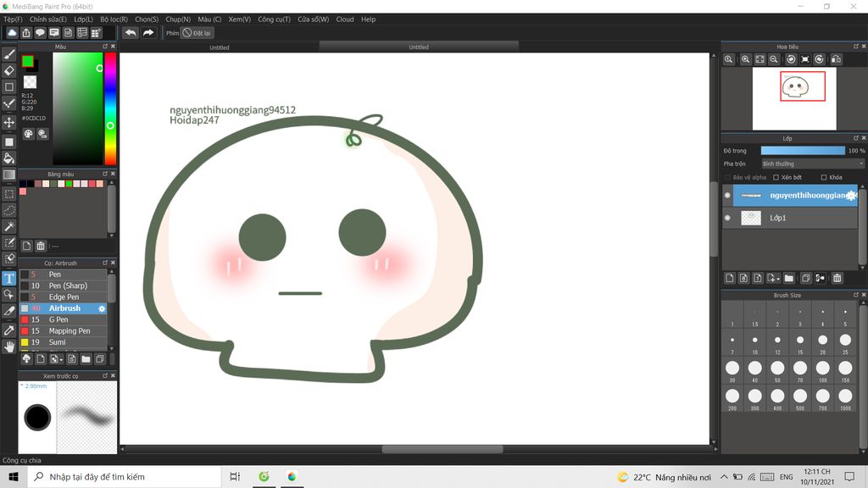Click the transparent color swatch
This screenshot has width=868, height=488.
tap(30, 82)
